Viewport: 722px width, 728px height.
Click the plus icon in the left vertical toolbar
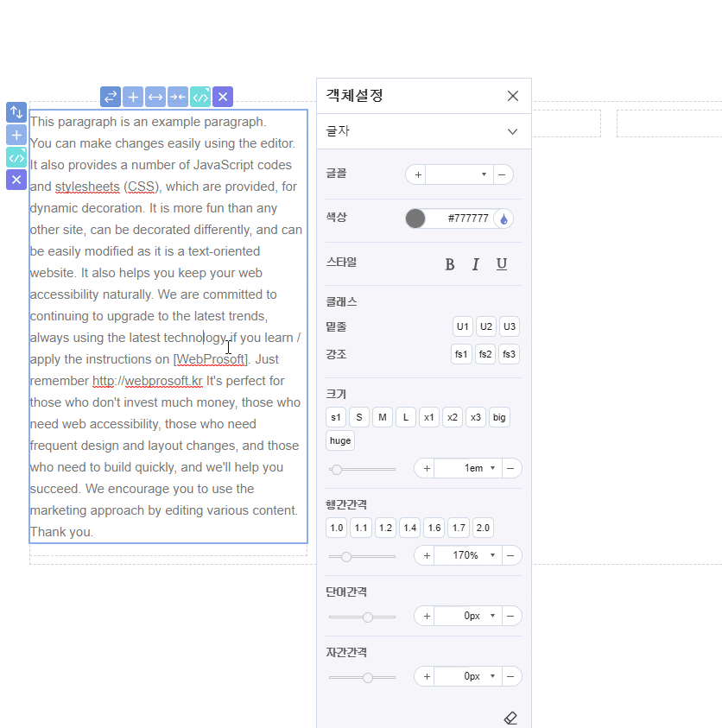coord(16,135)
